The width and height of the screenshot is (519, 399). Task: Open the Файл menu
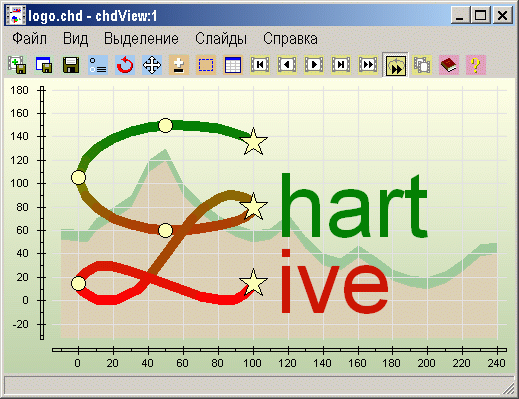coord(29,39)
